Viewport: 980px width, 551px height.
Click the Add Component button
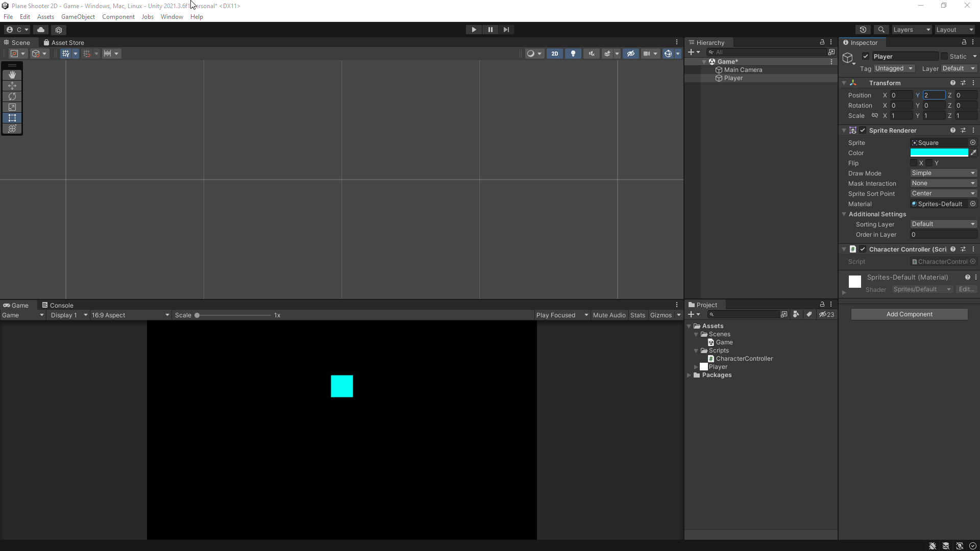(909, 314)
